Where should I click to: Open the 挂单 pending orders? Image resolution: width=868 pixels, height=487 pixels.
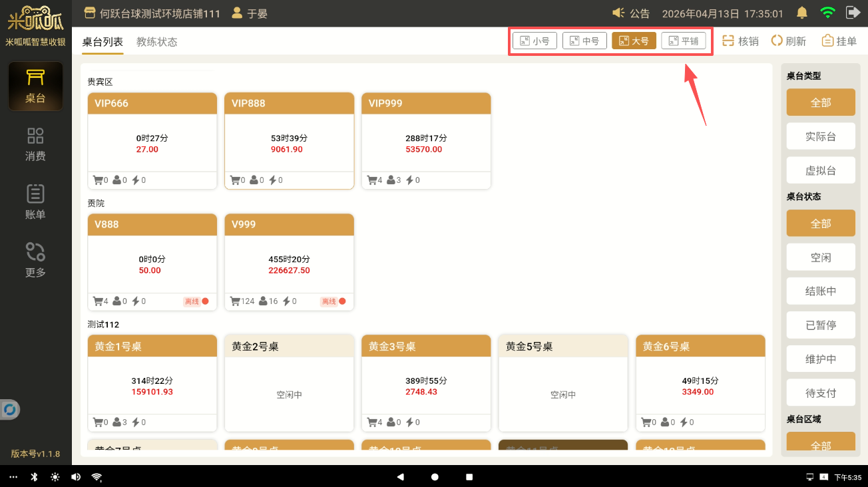coord(839,41)
